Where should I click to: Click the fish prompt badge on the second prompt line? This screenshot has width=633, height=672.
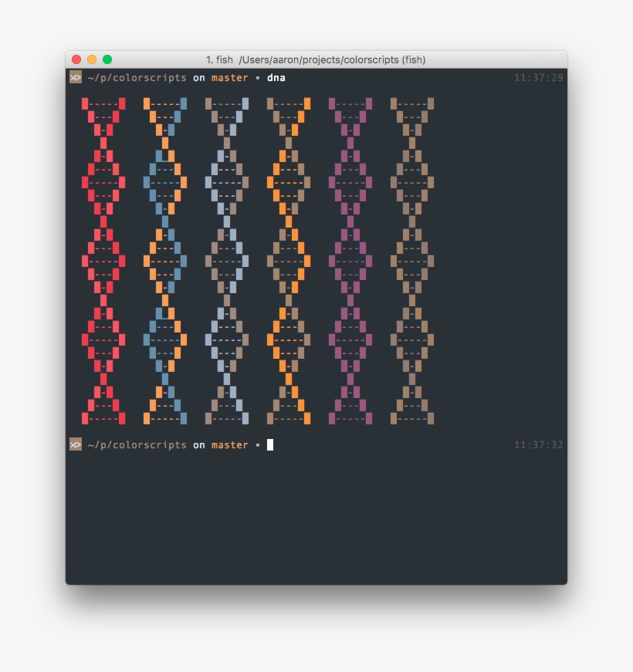[x=76, y=444]
